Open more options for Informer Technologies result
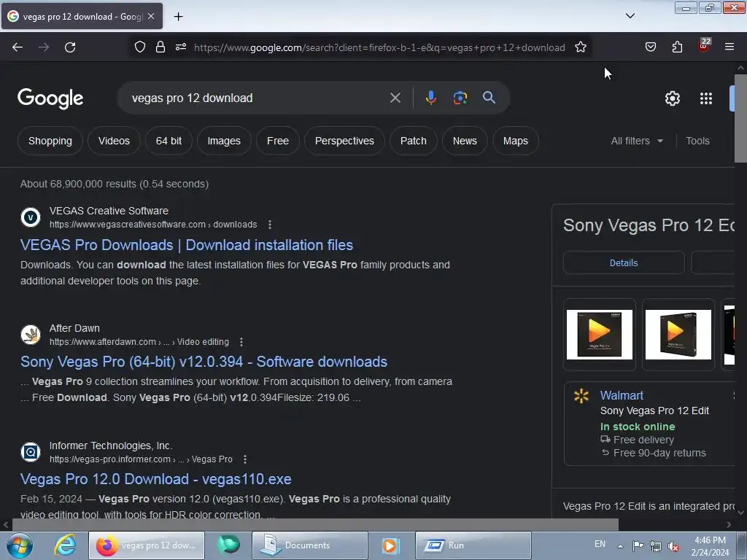747x560 pixels. 245,459
